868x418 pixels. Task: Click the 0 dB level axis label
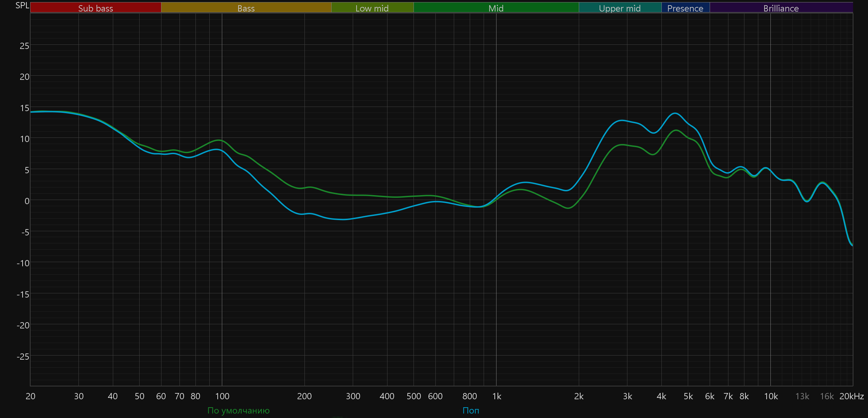[x=27, y=201]
